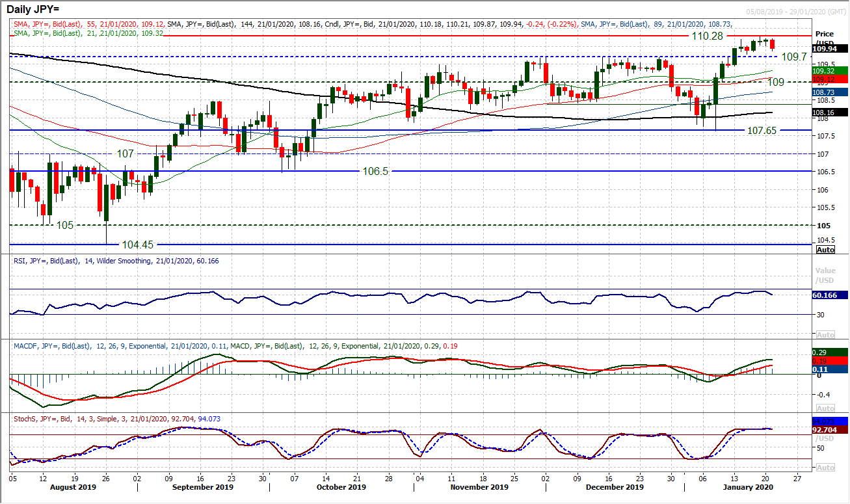Click the January 2020 axis label

(x=747, y=486)
